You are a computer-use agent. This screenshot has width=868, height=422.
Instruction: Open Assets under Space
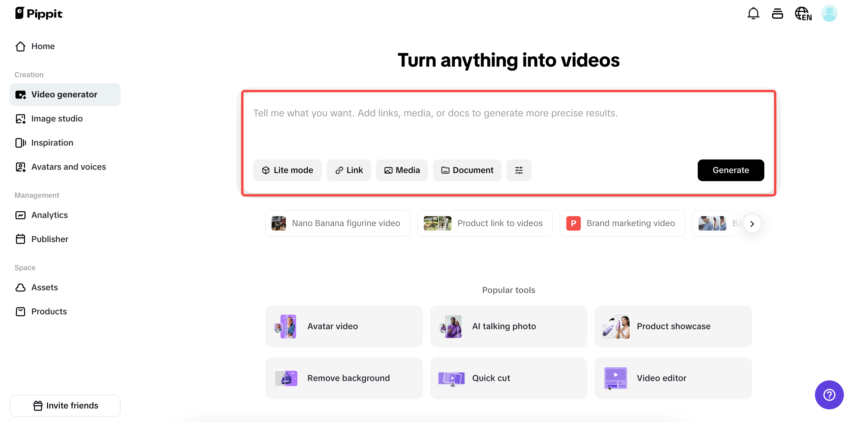tap(45, 287)
